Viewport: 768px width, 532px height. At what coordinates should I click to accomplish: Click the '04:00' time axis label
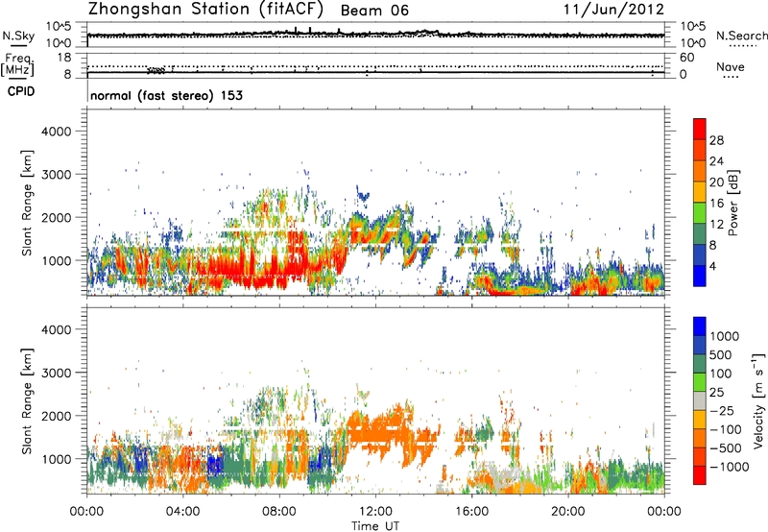click(182, 512)
